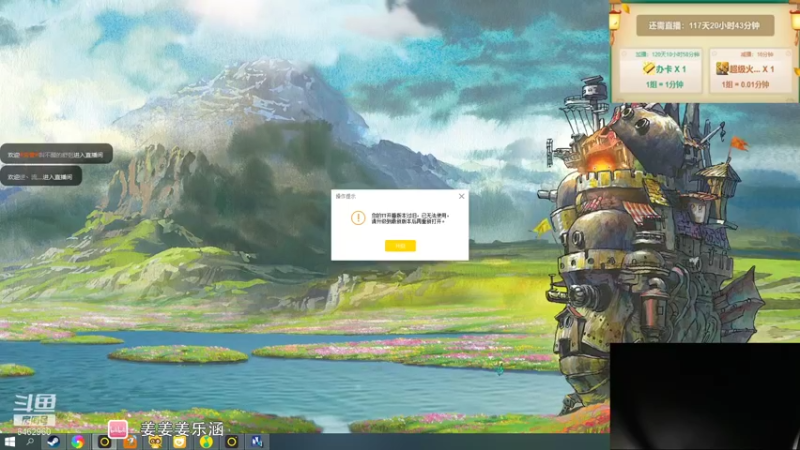The image size is (800, 450).
Task: Open the orange question-mark app in taskbar
Action: [x=130, y=442]
